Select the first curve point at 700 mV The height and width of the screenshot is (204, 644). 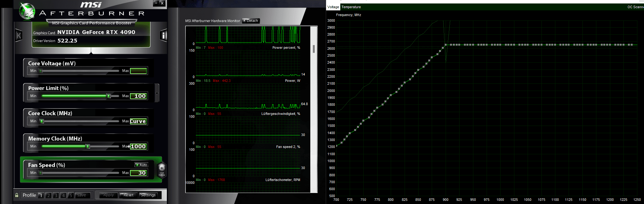click(337, 146)
